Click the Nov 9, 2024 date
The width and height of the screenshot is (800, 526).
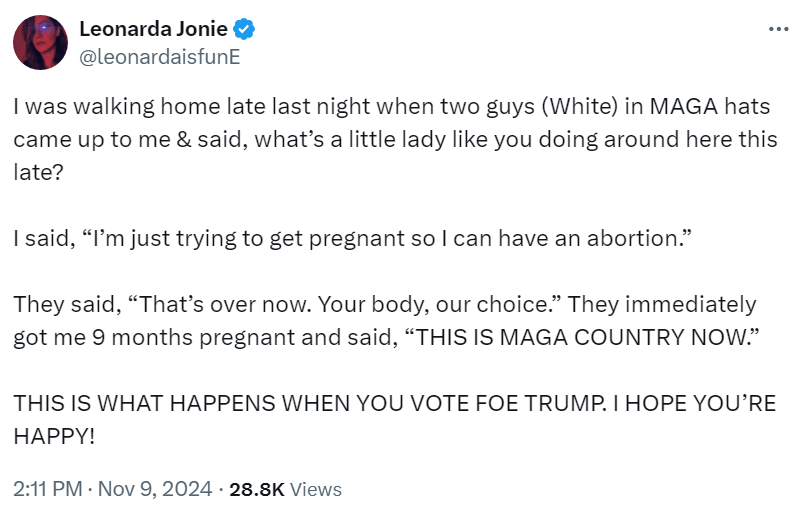pos(157,489)
